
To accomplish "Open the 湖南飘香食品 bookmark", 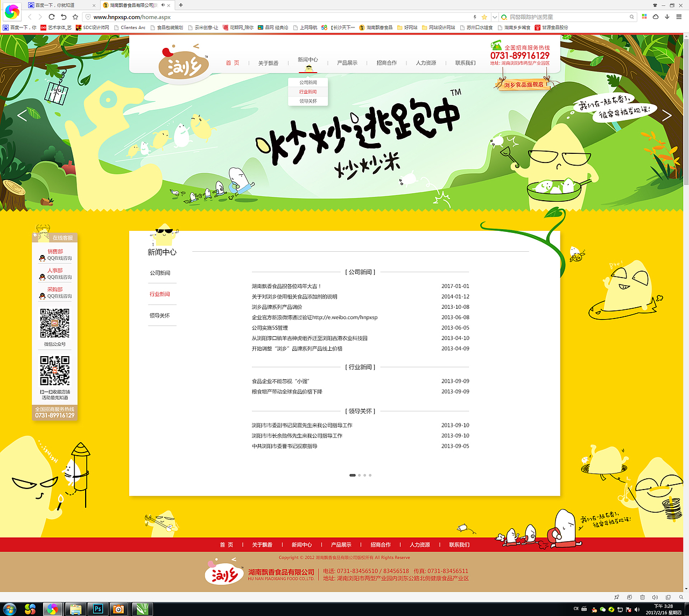I will pyautogui.click(x=376, y=27).
